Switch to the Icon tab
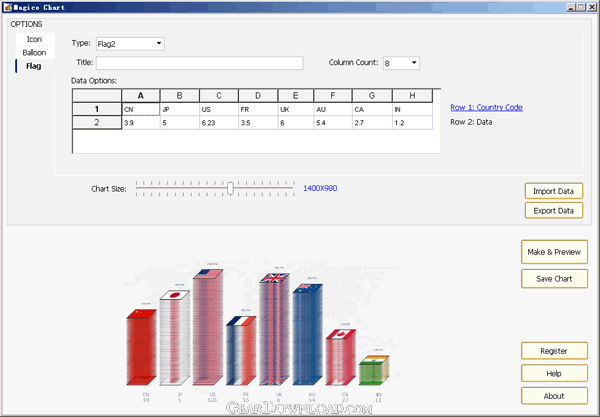The image size is (600, 417). [35, 39]
